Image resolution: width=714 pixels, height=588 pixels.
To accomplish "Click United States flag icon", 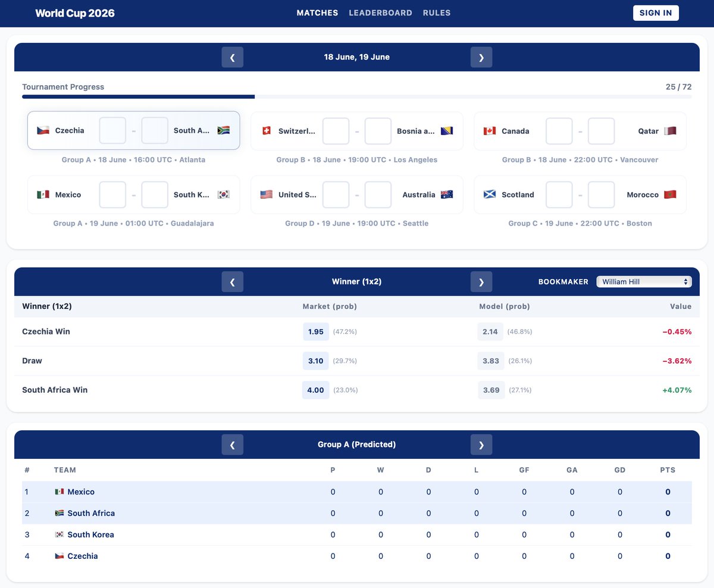I will coord(267,195).
